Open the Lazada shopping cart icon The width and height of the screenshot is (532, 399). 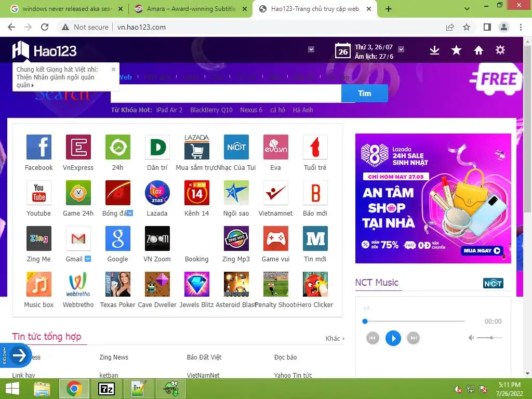pos(197,147)
